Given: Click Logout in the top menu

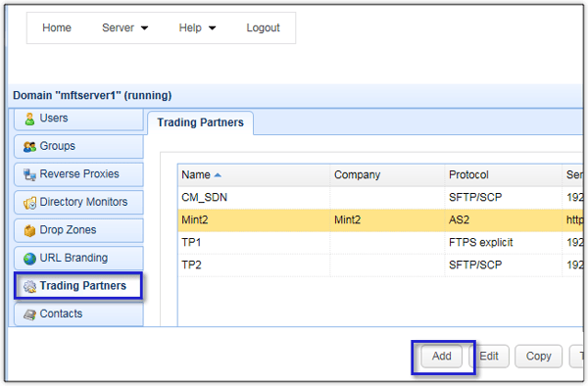Looking at the screenshot, I should pyautogui.click(x=263, y=27).
